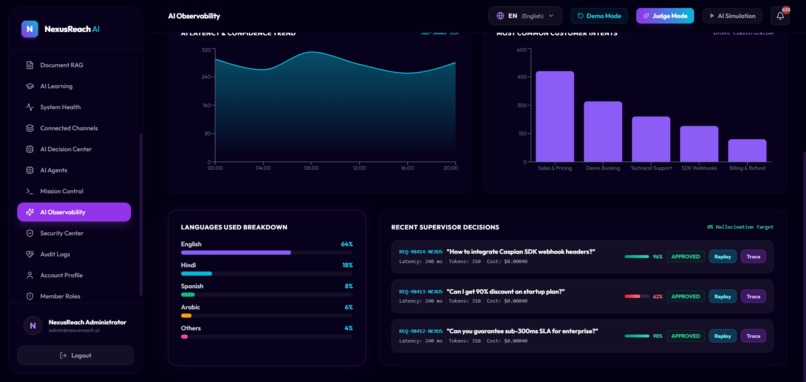
Task: Trace the sub-300ms SLA enterprise request
Action: point(753,336)
